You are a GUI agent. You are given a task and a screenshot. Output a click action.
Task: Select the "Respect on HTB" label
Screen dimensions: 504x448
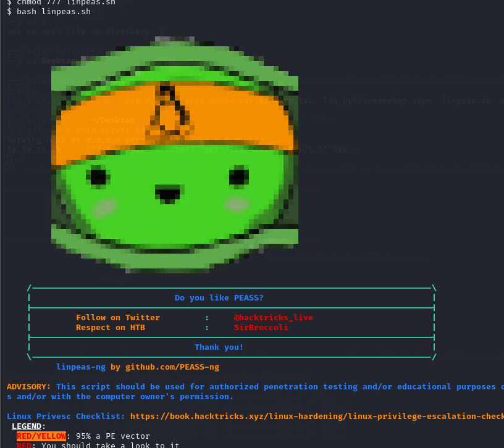tap(111, 328)
